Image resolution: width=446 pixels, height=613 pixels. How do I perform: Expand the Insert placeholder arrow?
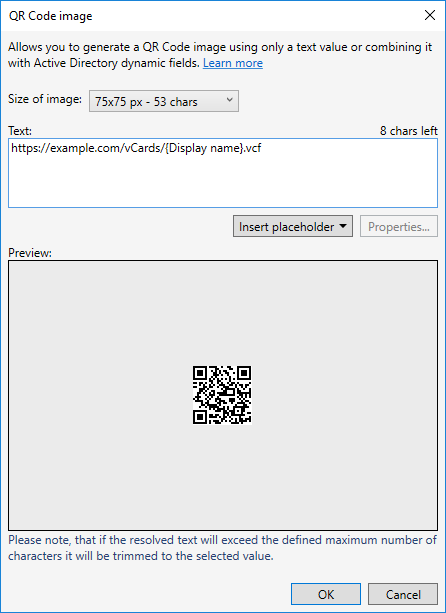coord(343,226)
